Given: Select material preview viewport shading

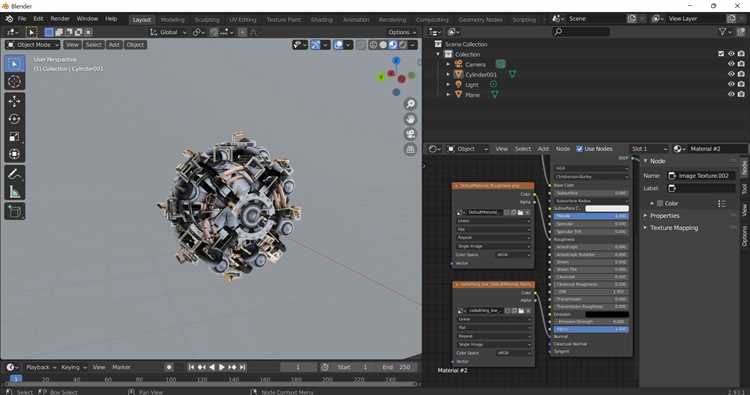Looking at the screenshot, I should [393, 44].
